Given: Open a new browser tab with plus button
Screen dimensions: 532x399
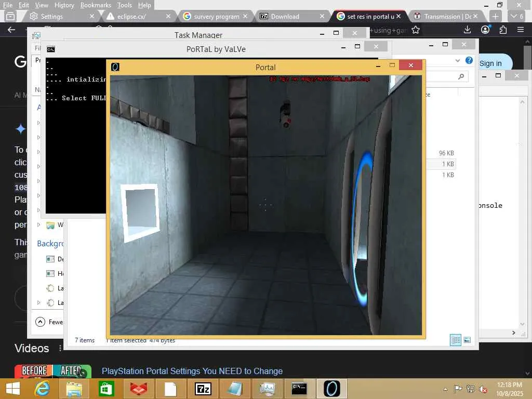Looking at the screenshot, I should coord(495,16).
